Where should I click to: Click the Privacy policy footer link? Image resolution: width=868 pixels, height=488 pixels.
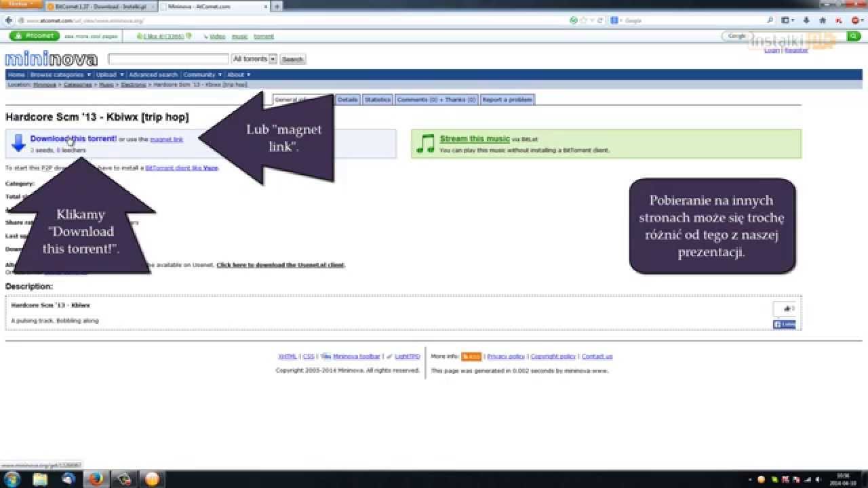click(506, 357)
